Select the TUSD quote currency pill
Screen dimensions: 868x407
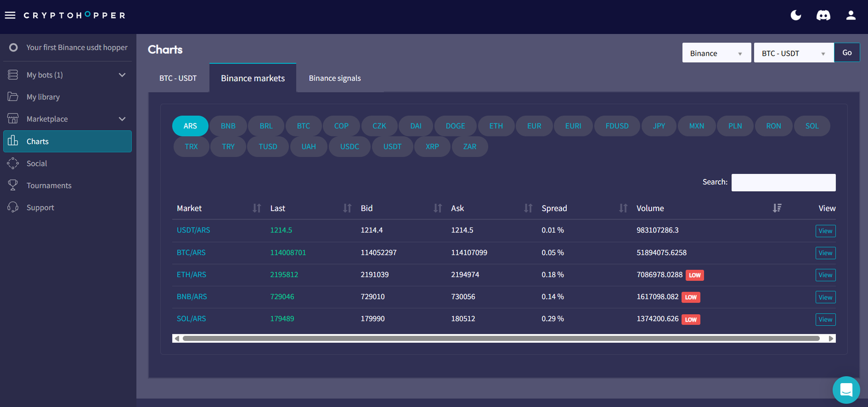coord(268,146)
